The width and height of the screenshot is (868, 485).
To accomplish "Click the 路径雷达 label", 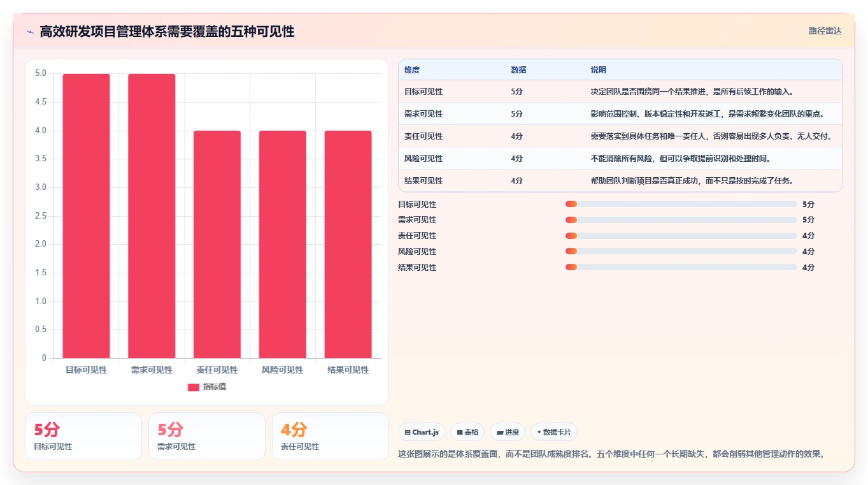I will click(x=825, y=31).
